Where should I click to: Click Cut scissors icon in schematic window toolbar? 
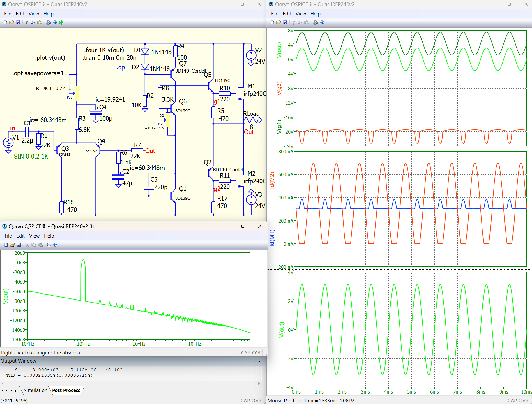point(27,22)
